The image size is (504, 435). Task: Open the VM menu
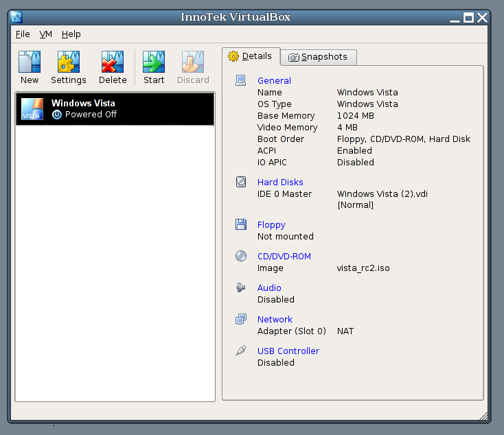pos(45,34)
